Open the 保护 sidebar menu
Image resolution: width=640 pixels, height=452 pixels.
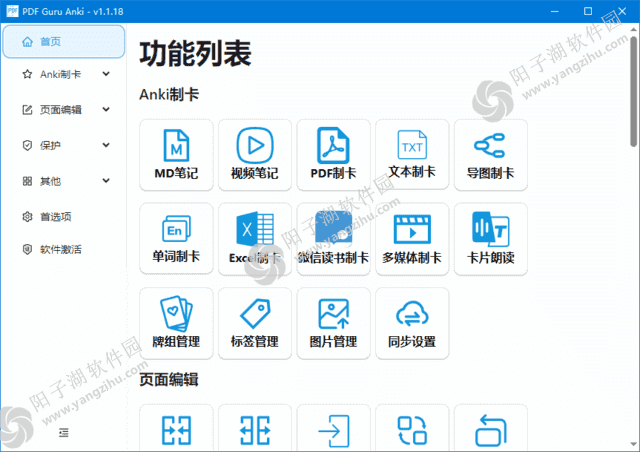coord(64,145)
